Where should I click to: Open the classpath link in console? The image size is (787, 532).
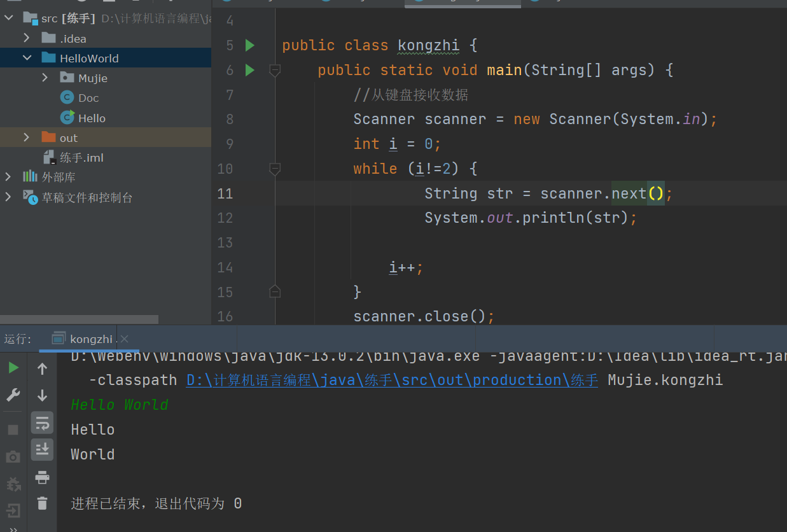pos(392,381)
